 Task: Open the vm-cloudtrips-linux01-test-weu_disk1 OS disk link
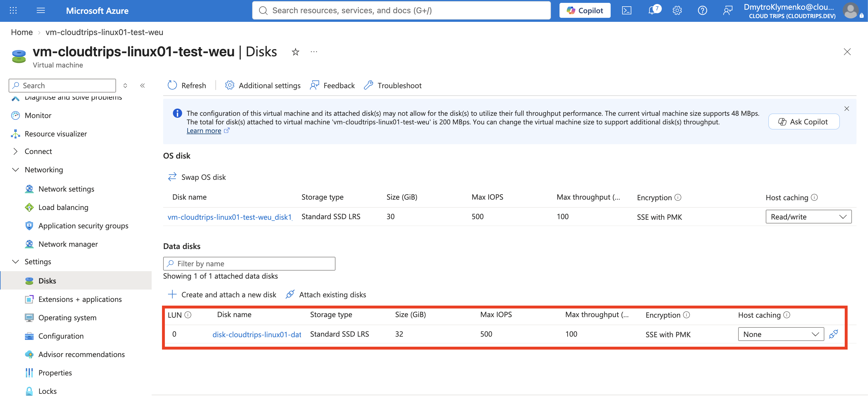coord(230,217)
